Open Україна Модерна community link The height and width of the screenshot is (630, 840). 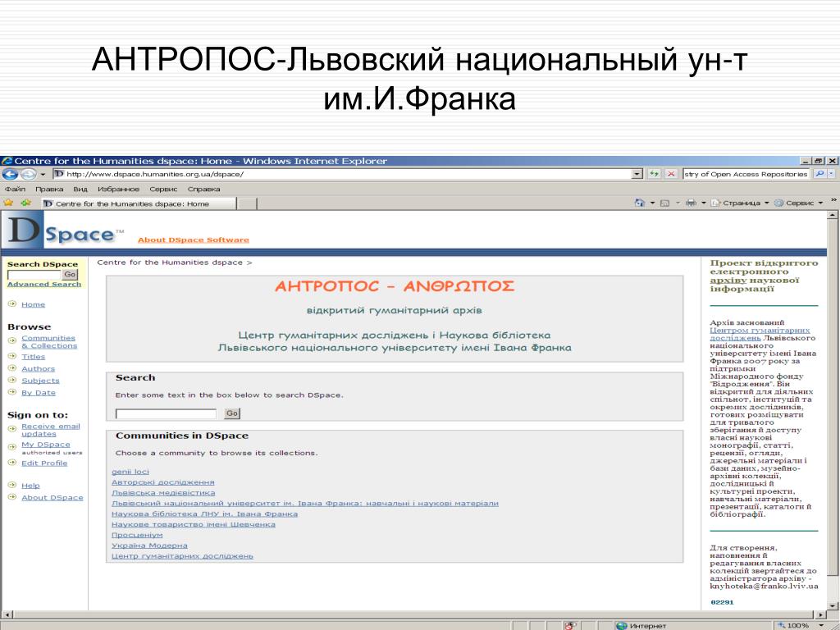pos(149,546)
